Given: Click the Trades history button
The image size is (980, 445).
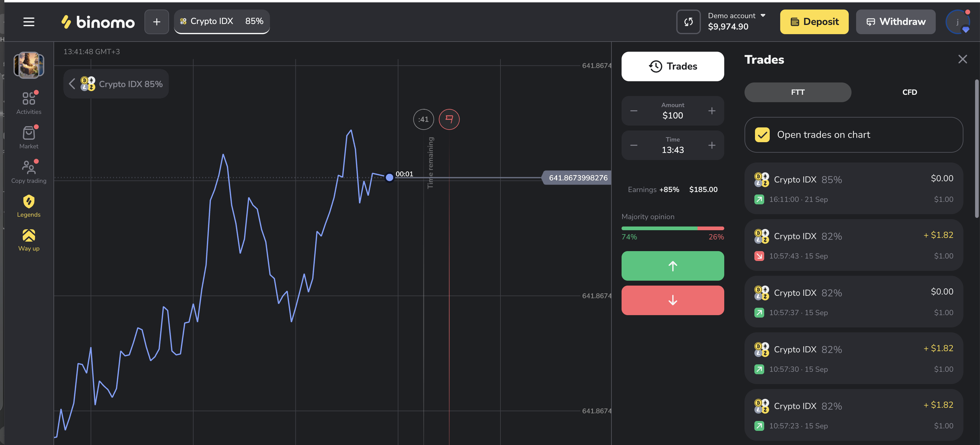Looking at the screenshot, I should (673, 66).
